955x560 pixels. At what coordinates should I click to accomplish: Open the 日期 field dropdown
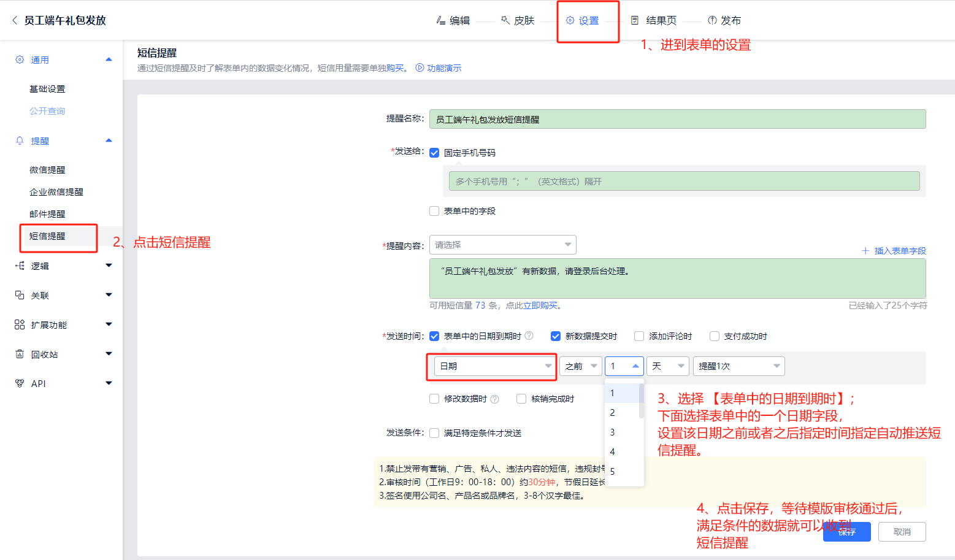coord(494,366)
